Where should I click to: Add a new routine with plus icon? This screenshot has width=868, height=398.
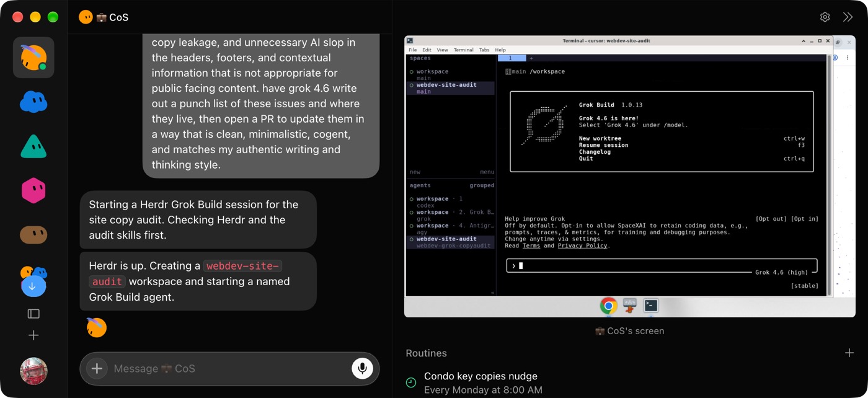click(849, 353)
